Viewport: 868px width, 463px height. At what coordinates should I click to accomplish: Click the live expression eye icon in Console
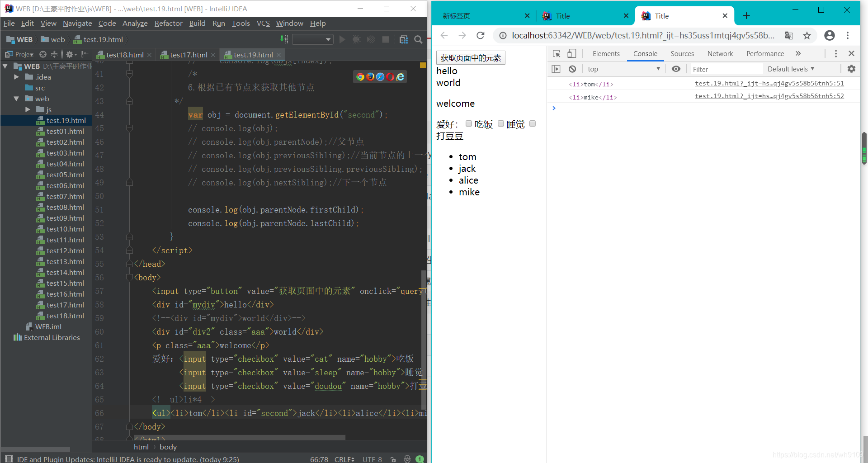(x=676, y=69)
